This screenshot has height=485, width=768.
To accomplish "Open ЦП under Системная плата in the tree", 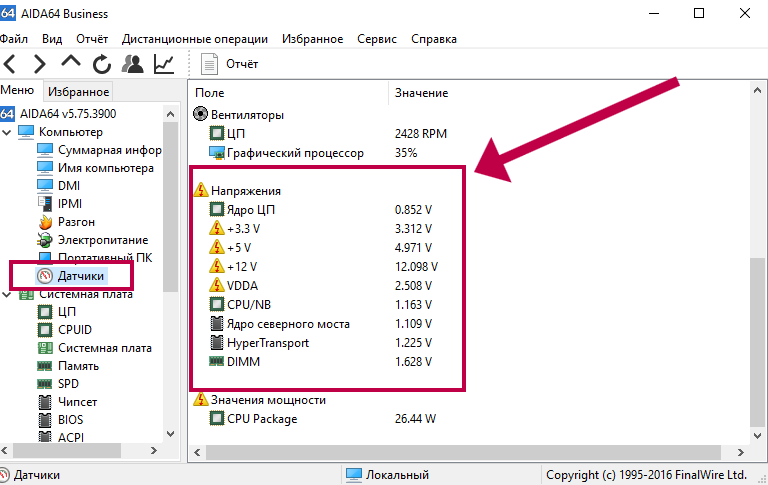I will [56, 312].
